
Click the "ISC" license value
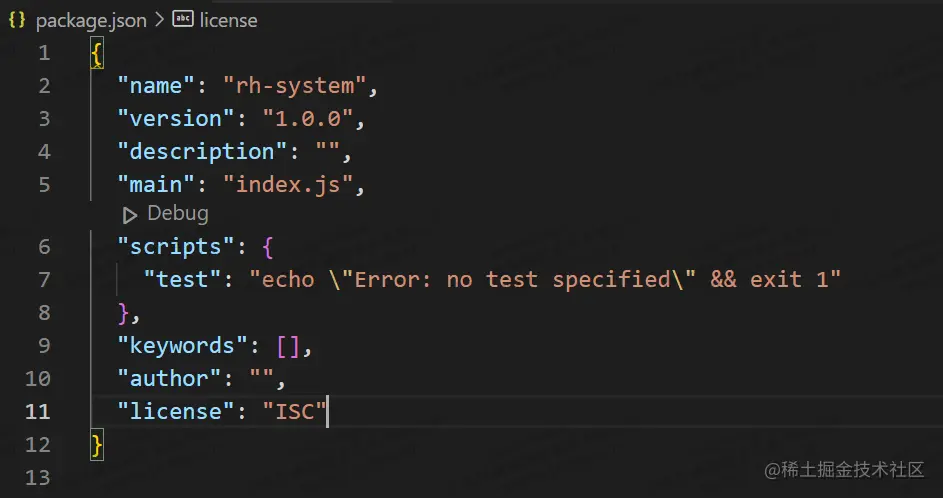point(295,411)
